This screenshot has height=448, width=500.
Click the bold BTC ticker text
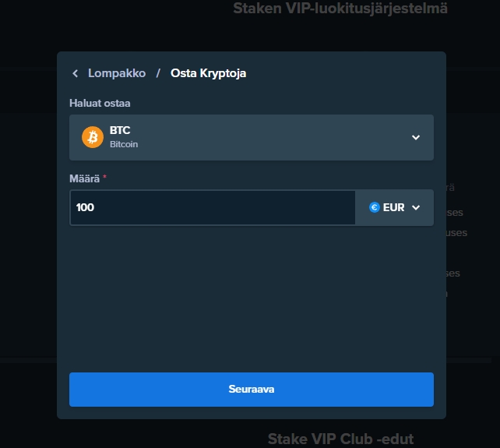pyautogui.click(x=120, y=131)
